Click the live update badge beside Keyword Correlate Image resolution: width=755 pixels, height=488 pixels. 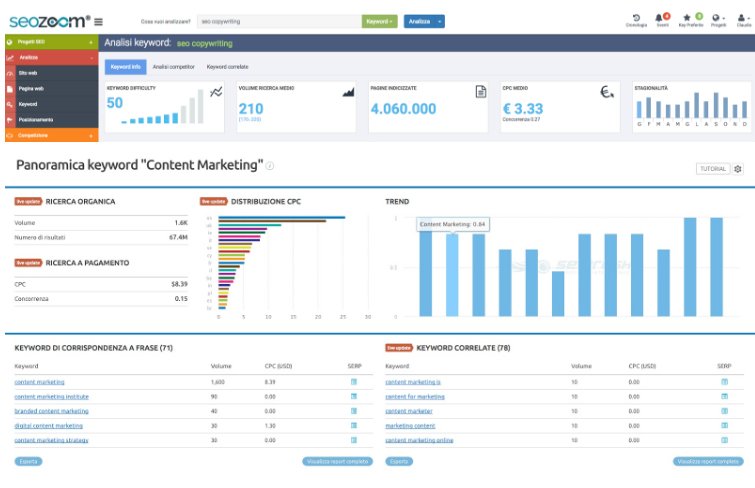point(399,348)
